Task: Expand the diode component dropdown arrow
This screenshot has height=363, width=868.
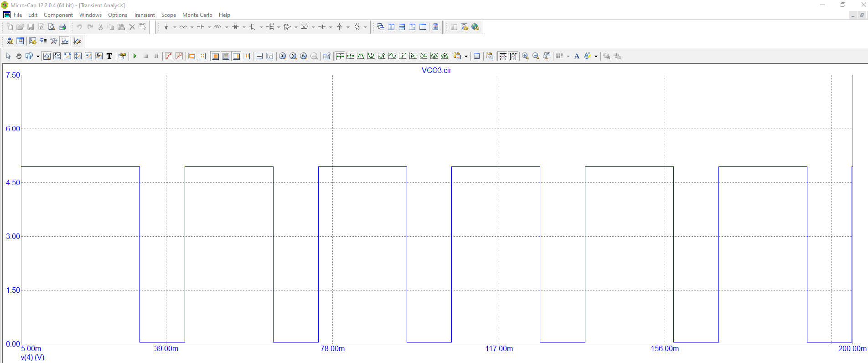Action: click(244, 27)
